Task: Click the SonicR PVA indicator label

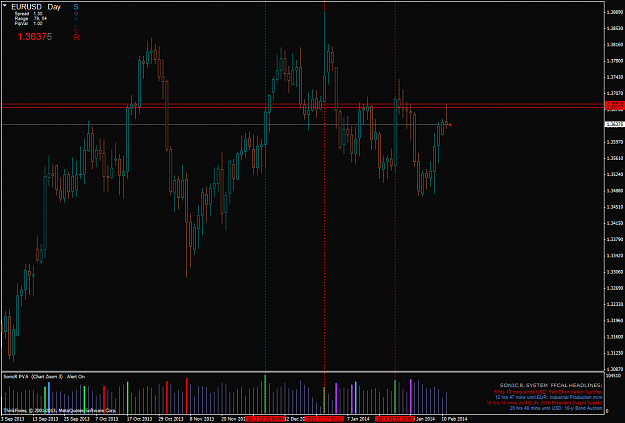Action: point(17,377)
